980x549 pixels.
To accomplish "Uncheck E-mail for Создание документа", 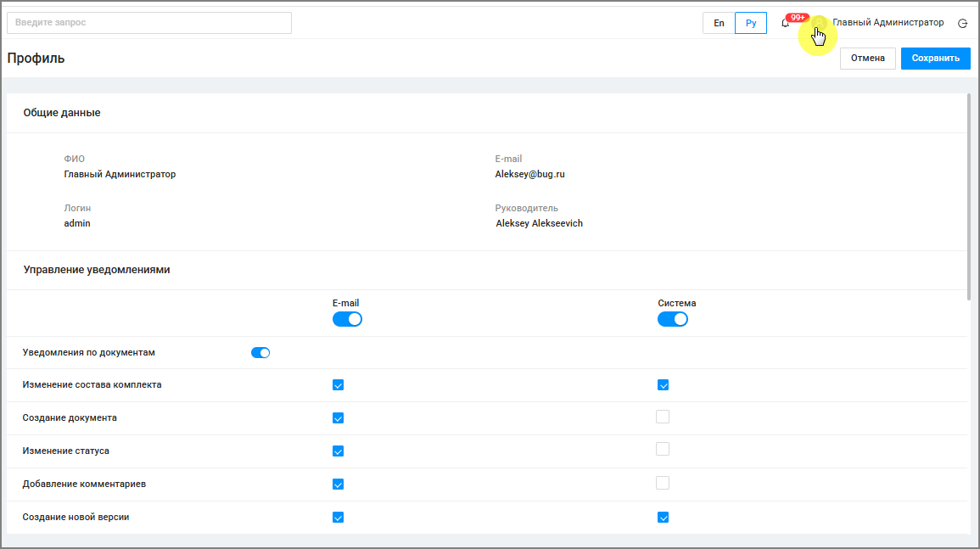I will point(338,418).
